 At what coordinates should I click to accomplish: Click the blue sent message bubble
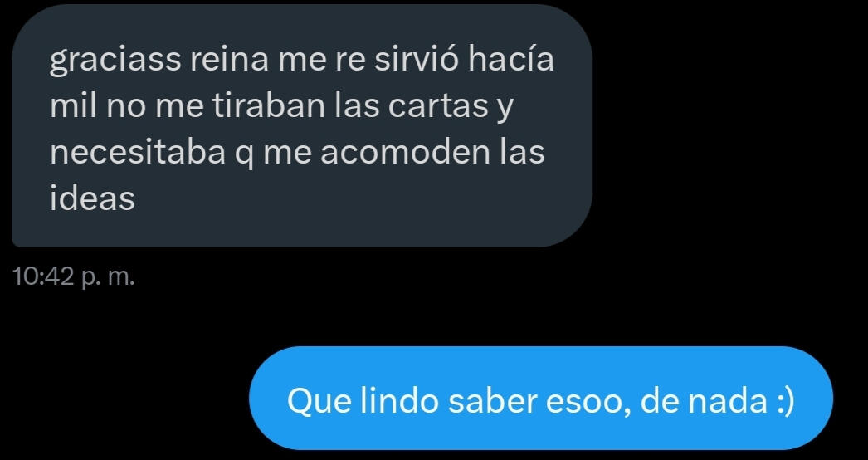click(x=541, y=398)
